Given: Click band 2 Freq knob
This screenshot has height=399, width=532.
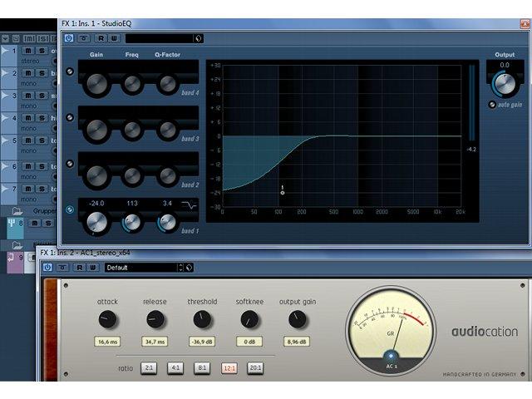Looking at the screenshot, I should [x=132, y=175].
